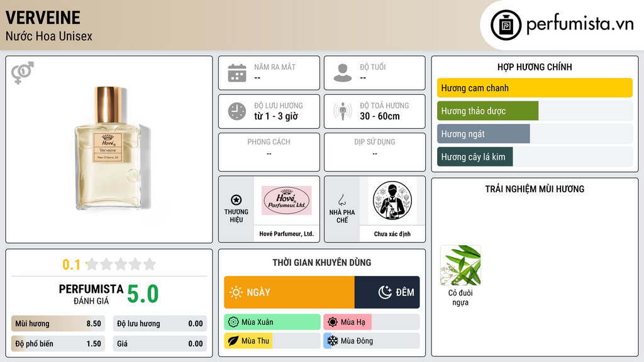Screen dimensions: 644x362
Task: Click the snowflake icon for Mùa Đông
Action: coord(332,341)
